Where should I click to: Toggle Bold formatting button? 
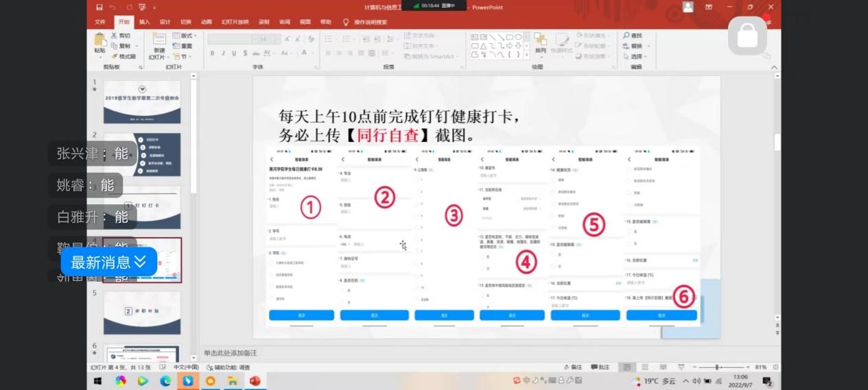pos(212,53)
